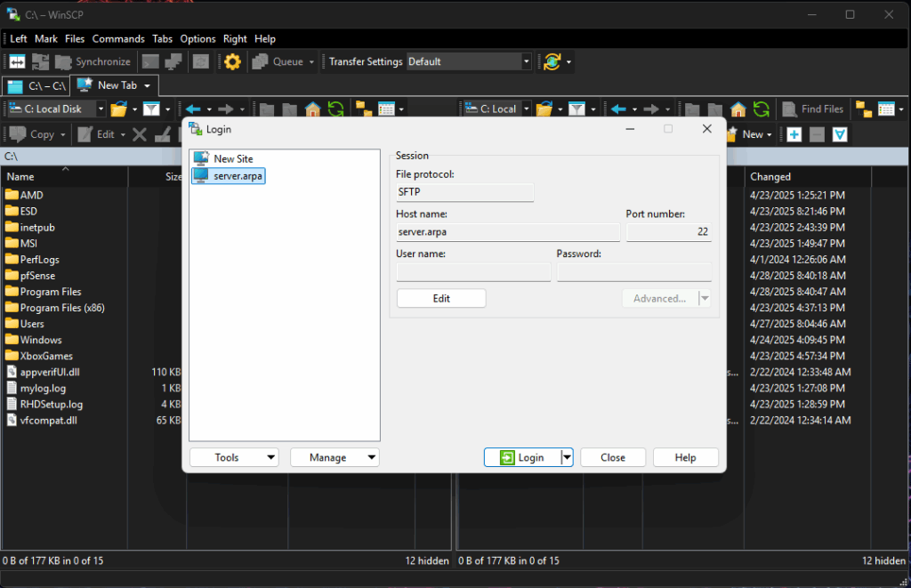911x588 pixels.
Task: Refresh the left panel with green arrows
Action: pos(335,109)
